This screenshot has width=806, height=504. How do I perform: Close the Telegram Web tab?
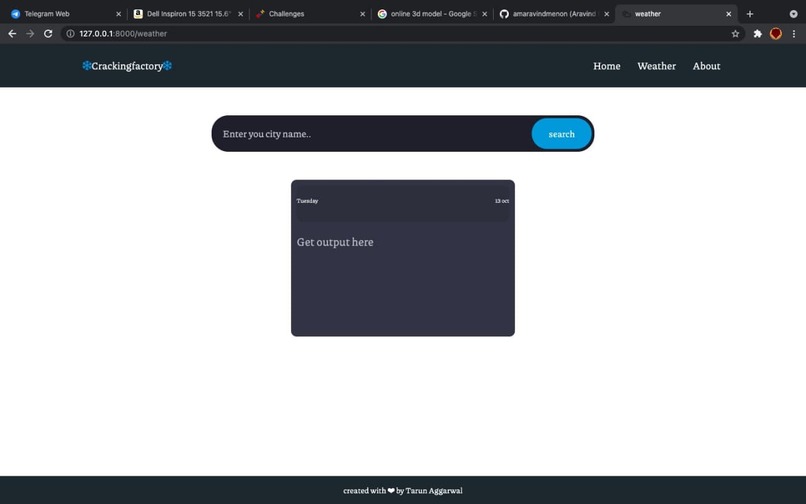pyautogui.click(x=118, y=14)
